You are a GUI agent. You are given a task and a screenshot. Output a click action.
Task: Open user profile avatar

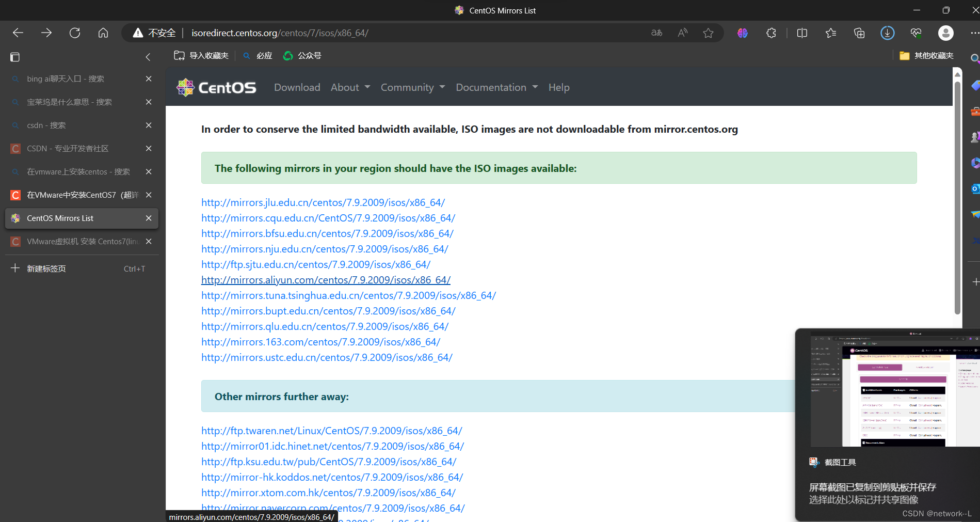(x=945, y=33)
